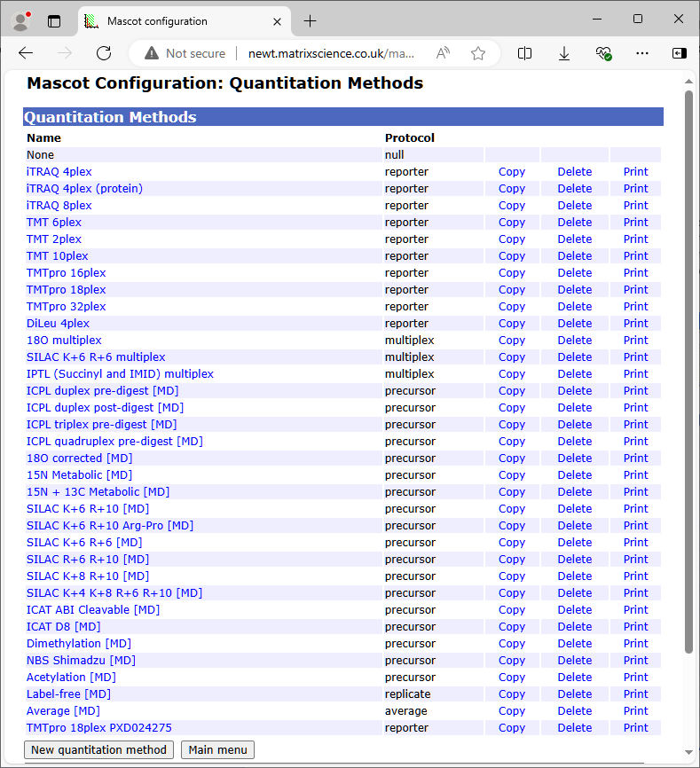The width and height of the screenshot is (700, 768).
Task: Delete the ICPL triplex pre-digest [MD] method
Action: click(575, 425)
